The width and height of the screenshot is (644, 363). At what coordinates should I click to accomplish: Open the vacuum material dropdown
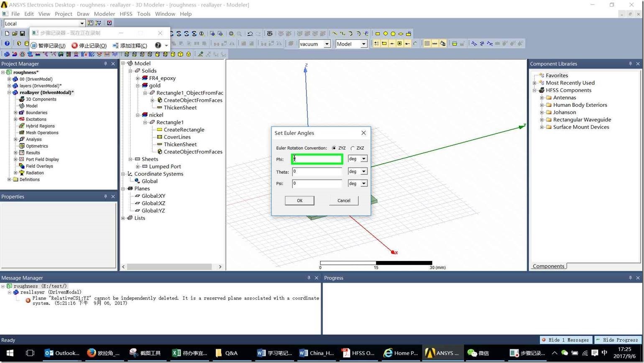pyautogui.click(x=327, y=44)
